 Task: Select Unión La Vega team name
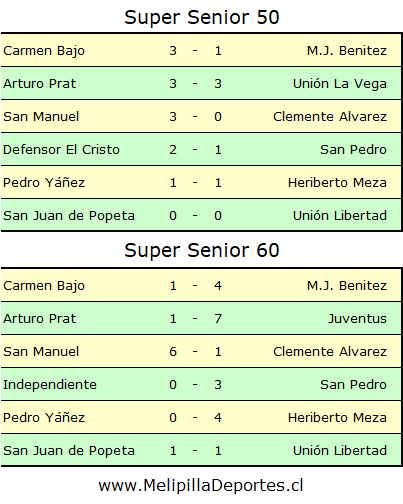[340, 84]
